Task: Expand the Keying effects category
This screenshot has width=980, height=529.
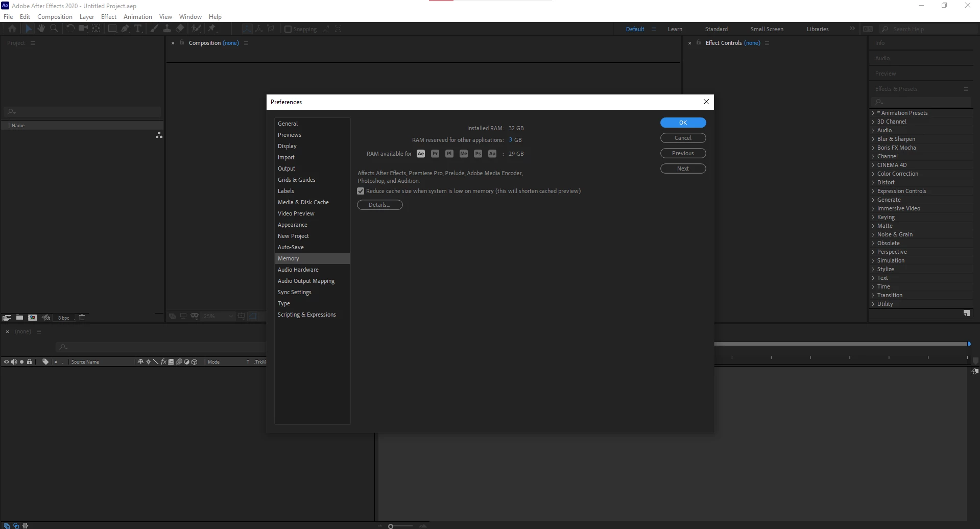Action: 873,217
